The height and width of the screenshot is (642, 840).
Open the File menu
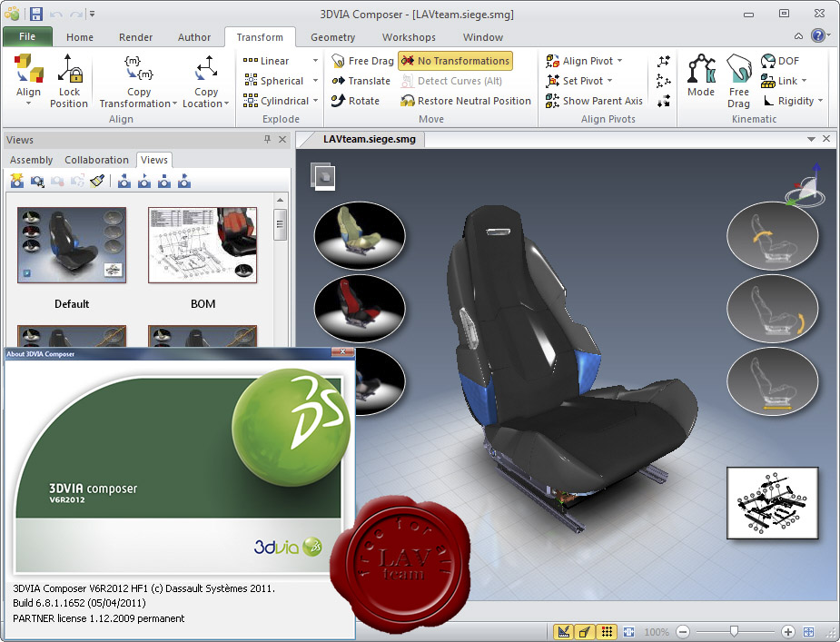coord(27,36)
